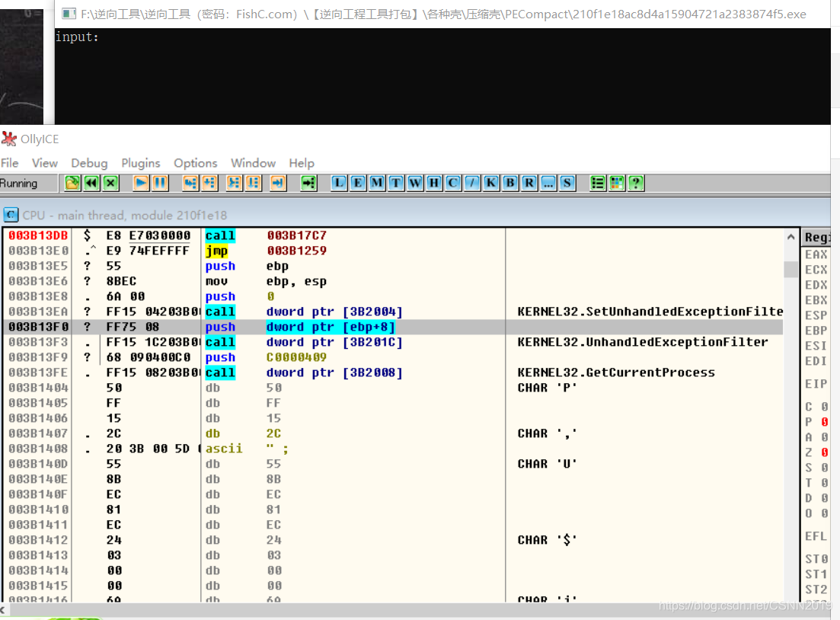
Task: Open the Help menu
Action: coord(302,163)
